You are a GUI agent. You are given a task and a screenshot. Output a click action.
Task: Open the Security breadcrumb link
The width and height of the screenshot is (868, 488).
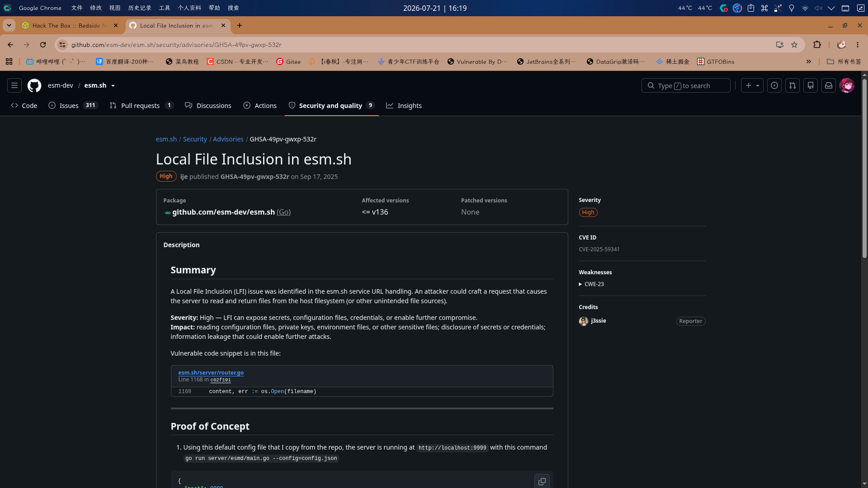pyautogui.click(x=195, y=139)
